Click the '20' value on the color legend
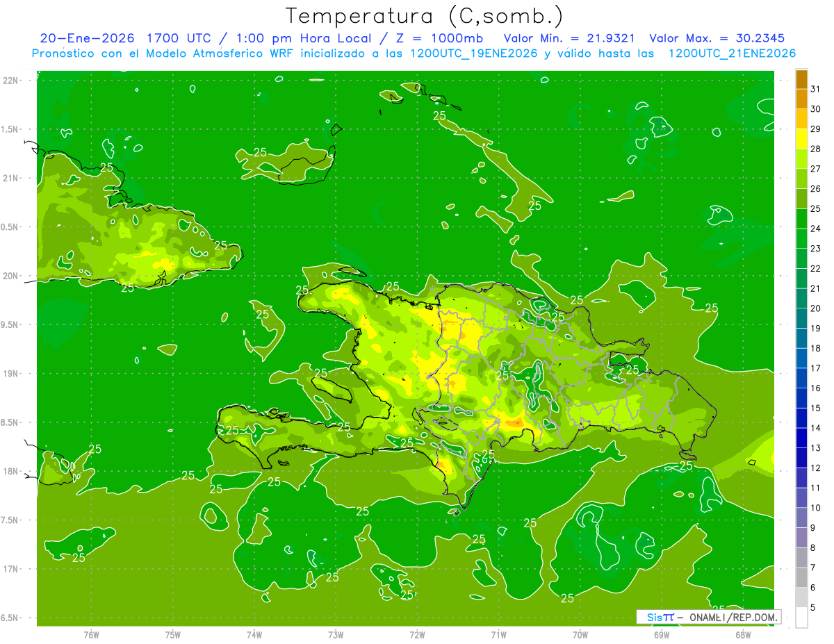The height and width of the screenshot is (644, 834). click(x=816, y=308)
